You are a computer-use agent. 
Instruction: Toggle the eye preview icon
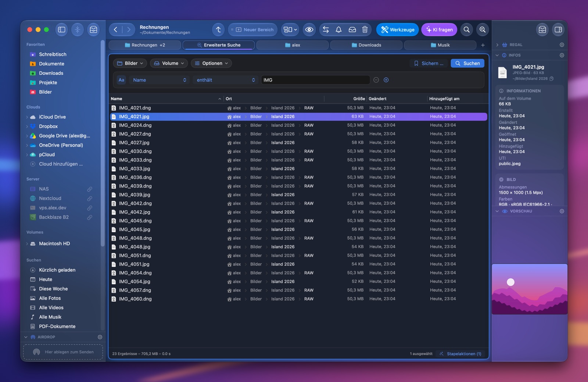click(x=309, y=30)
